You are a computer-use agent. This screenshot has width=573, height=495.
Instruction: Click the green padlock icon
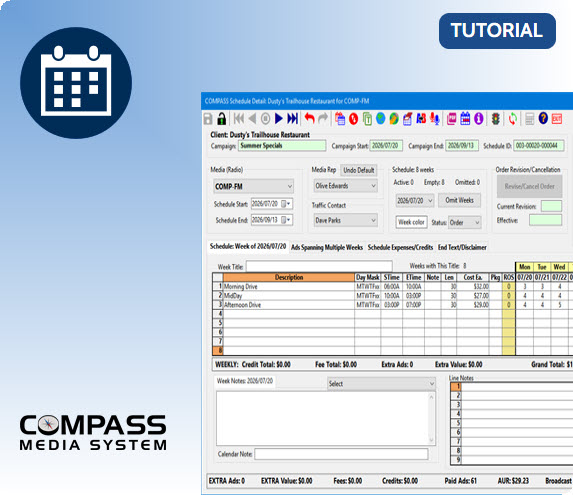(x=221, y=119)
